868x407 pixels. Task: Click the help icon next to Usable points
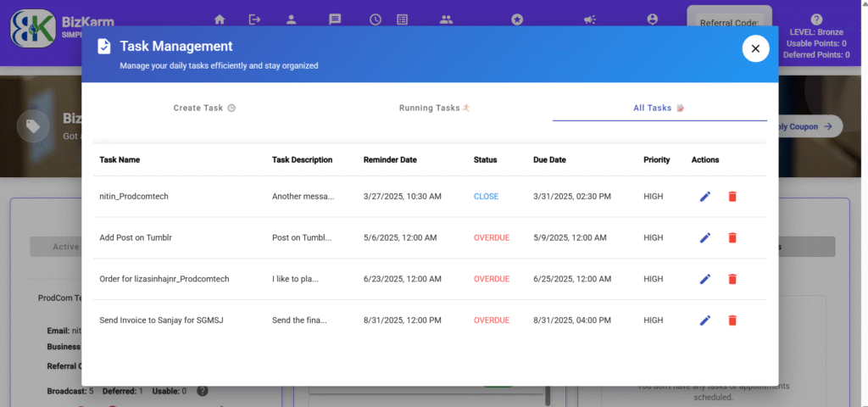coord(203,391)
